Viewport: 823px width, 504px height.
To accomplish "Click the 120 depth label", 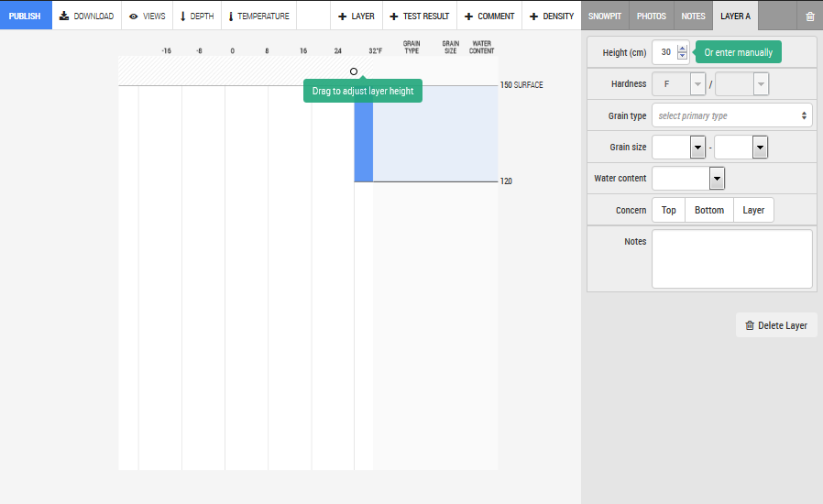I will [x=506, y=181].
